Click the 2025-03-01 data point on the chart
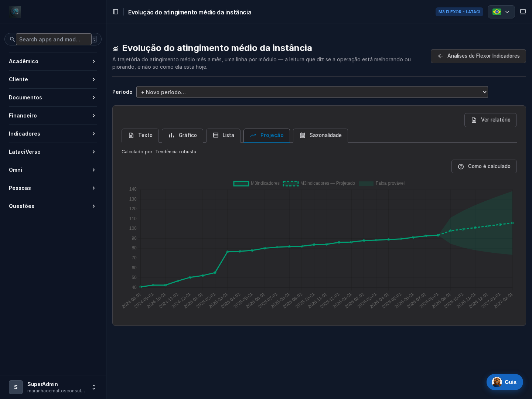532x399 pixels. click(x=228, y=252)
